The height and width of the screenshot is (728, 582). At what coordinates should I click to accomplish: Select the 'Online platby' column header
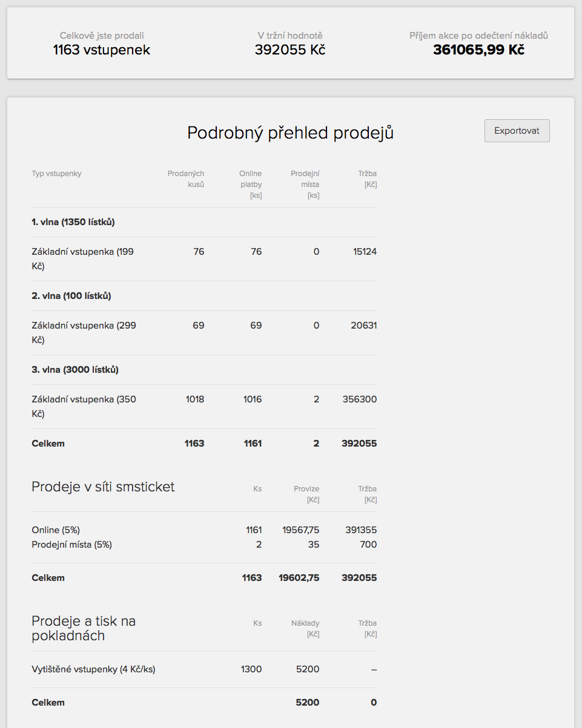[250, 184]
